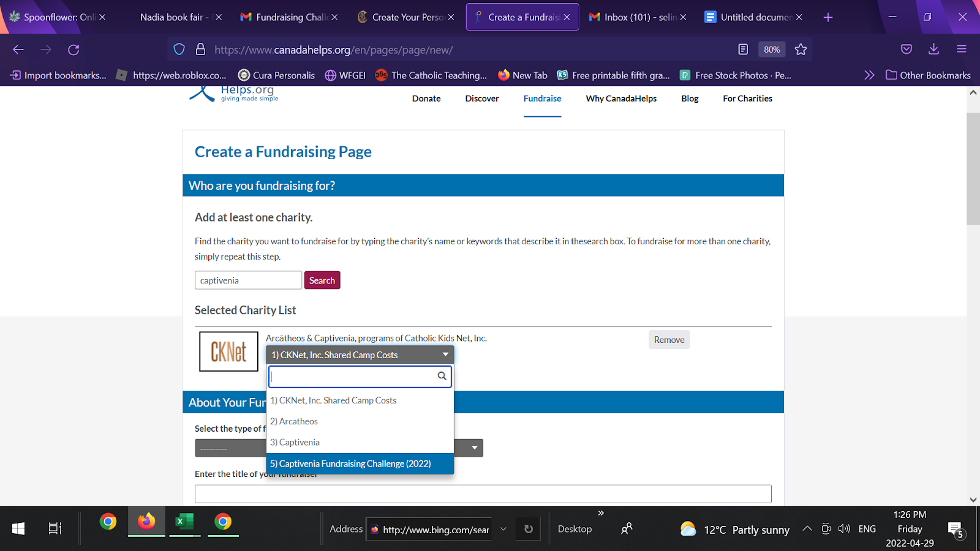Select Captivenia Fundraising Challenge (2022) option
980x551 pixels.
[x=360, y=463]
